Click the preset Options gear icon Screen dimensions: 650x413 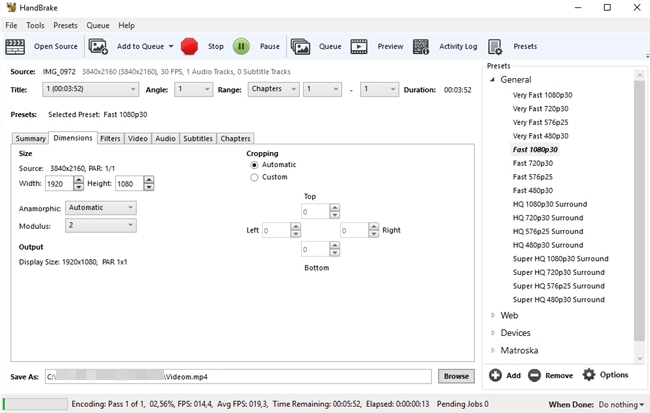[x=589, y=375]
